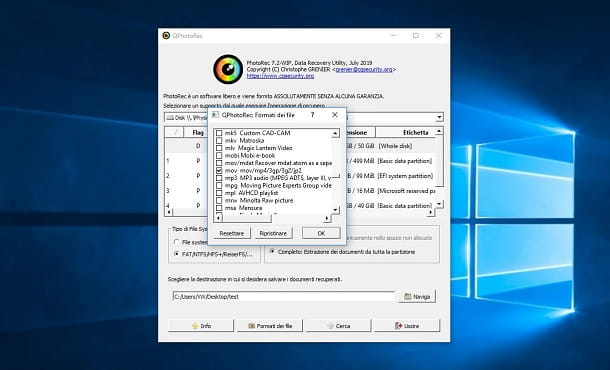Click the file formats list scroll up arrow

pyautogui.click(x=335, y=133)
